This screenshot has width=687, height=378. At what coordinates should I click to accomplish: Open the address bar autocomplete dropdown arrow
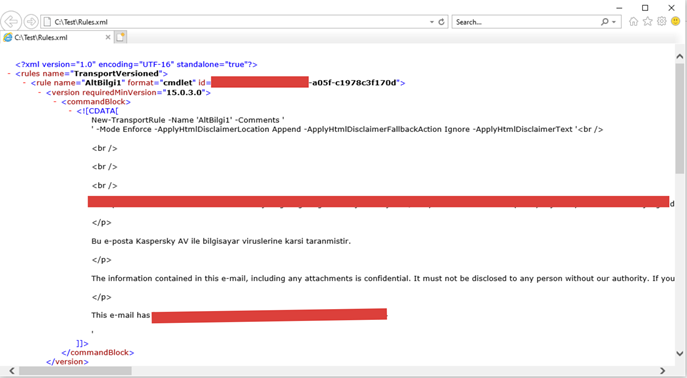pyautogui.click(x=432, y=22)
